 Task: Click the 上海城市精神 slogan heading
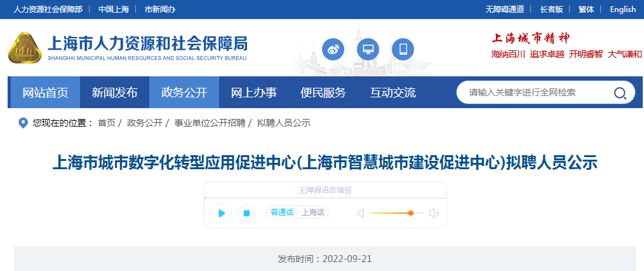[x=531, y=38]
